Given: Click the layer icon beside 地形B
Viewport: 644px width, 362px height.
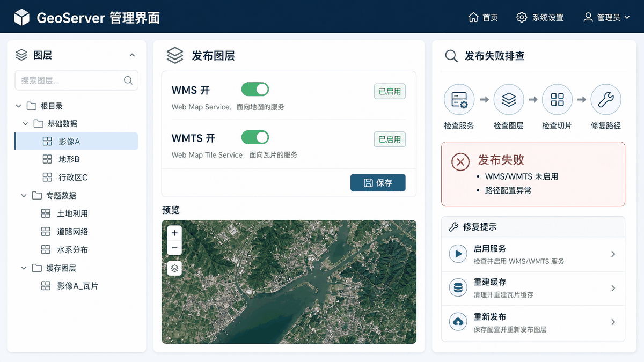Looking at the screenshot, I should click(x=47, y=159).
